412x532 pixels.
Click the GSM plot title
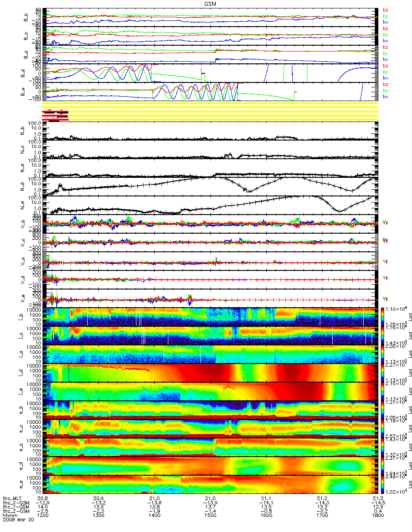point(211,3)
